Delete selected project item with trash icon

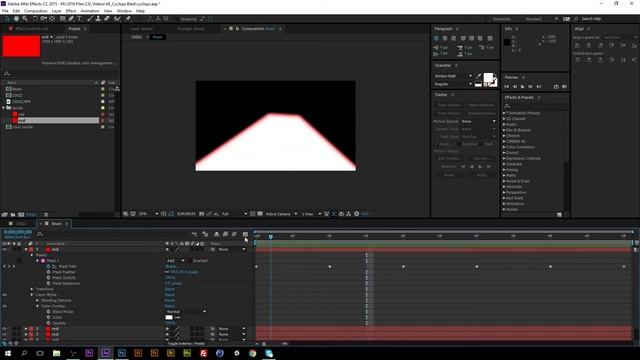[46, 214]
